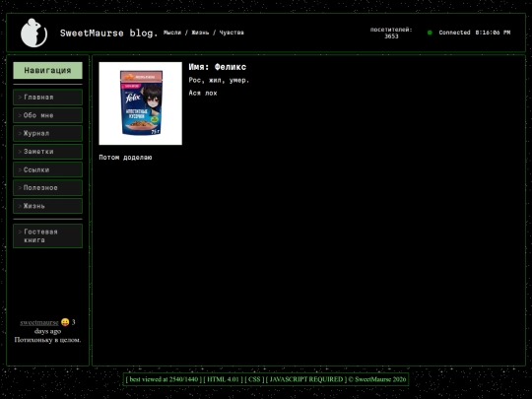Open the Заметки section

(x=48, y=152)
